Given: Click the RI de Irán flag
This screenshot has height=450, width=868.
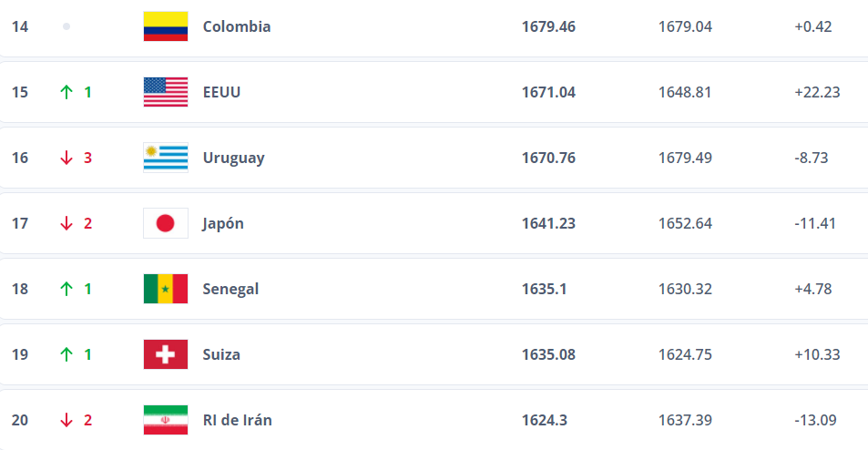Looking at the screenshot, I should click(x=166, y=420).
